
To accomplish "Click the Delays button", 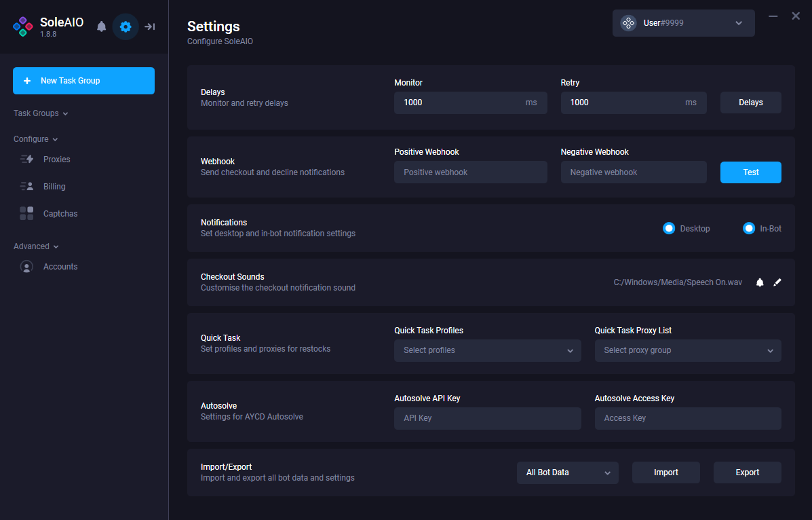I will 751,103.
